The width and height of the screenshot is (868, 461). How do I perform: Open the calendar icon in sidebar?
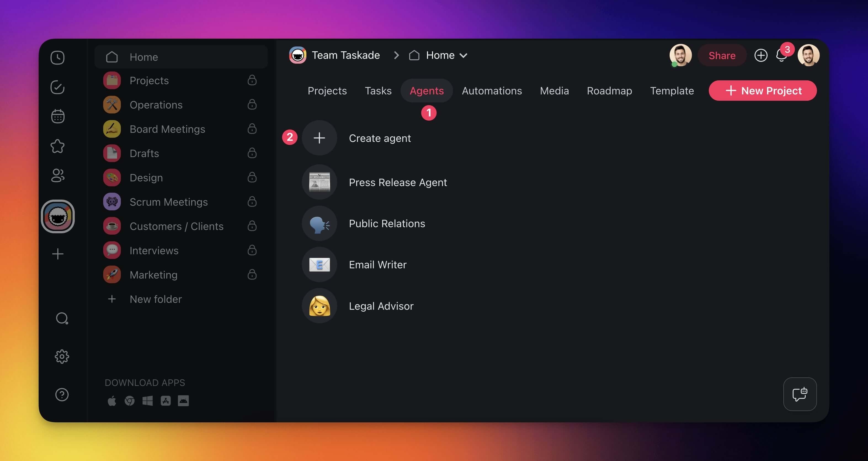[58, 116]
